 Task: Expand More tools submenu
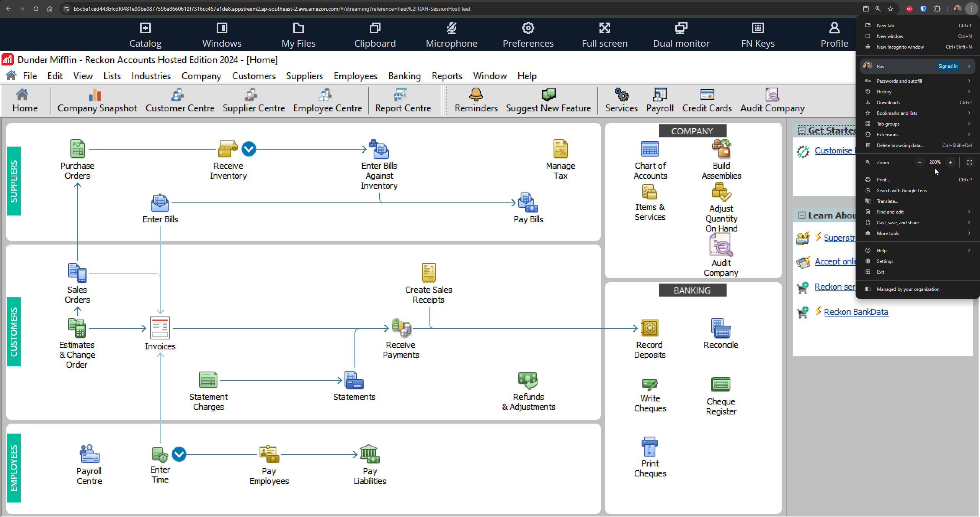(x=918, y=233)
